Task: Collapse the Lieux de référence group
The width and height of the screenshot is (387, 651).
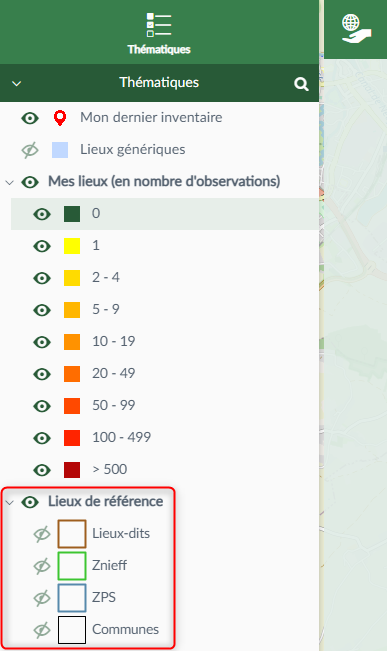Action: (x=10, y=502)
